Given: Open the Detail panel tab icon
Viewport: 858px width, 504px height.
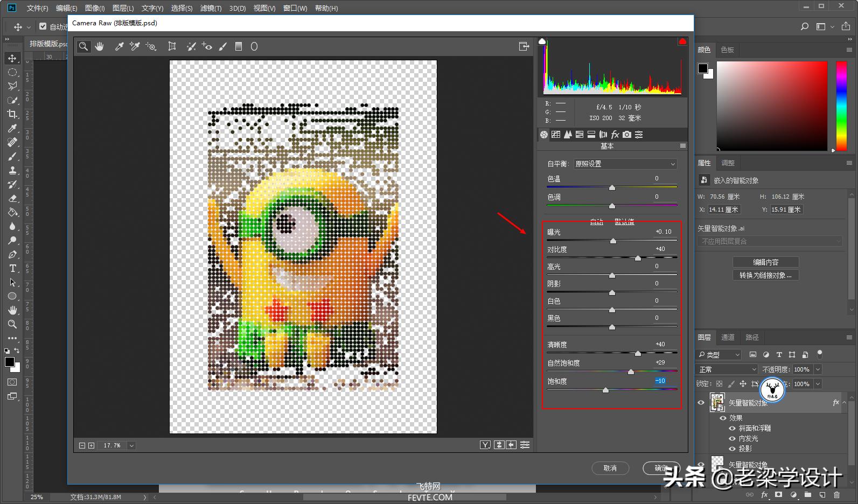Looking at the screenshot, I should (568, 135).
